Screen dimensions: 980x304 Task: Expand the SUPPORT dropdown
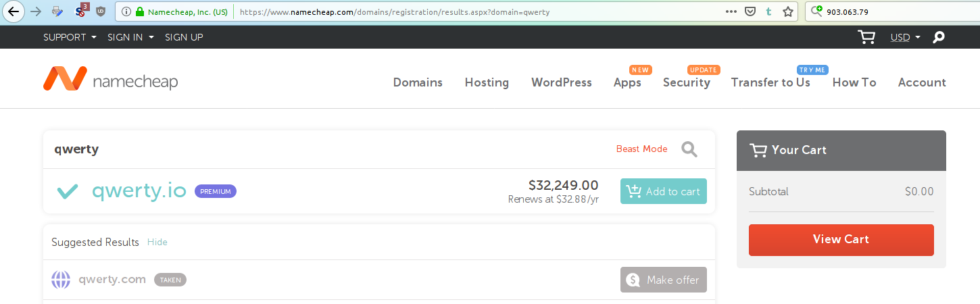pos(70,37)
